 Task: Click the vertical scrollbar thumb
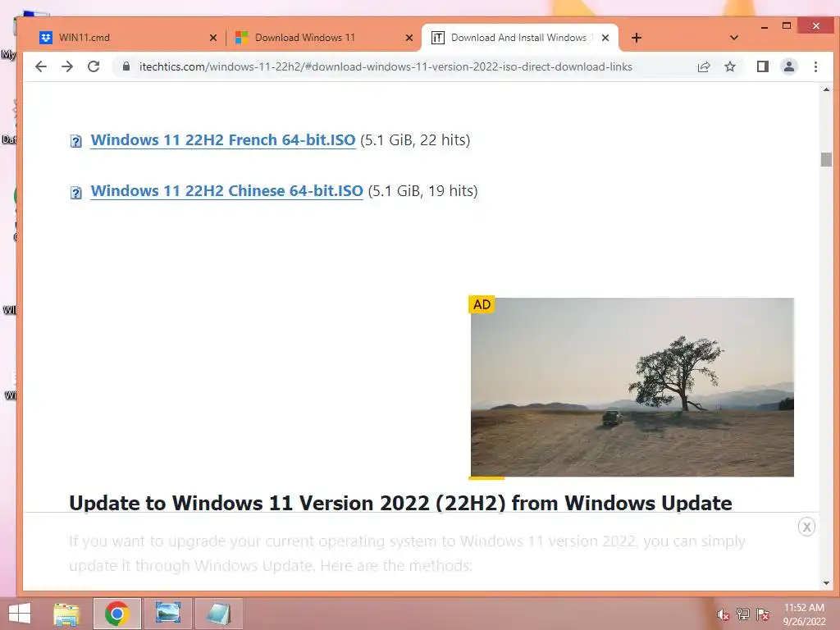click(826, 160)
